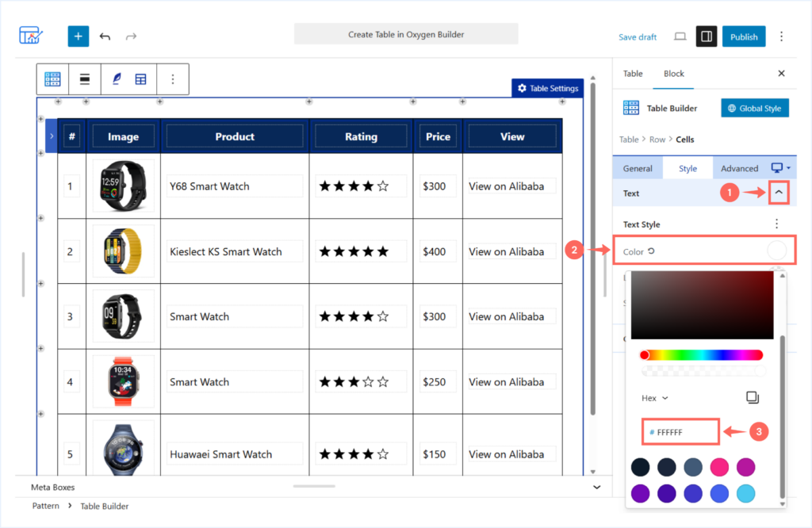Click the align icon in block toolbar
The height and width of the screenshot is (528, 812).
84,78
